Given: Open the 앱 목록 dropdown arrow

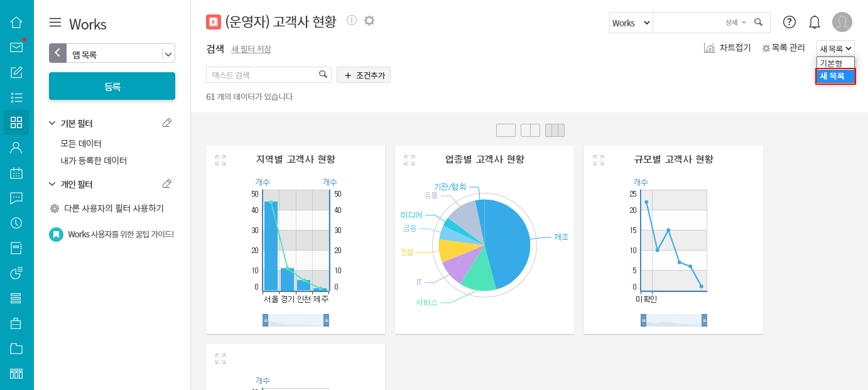Looking at the screenshot, I should pyautogui.click(x=168, y=54).
